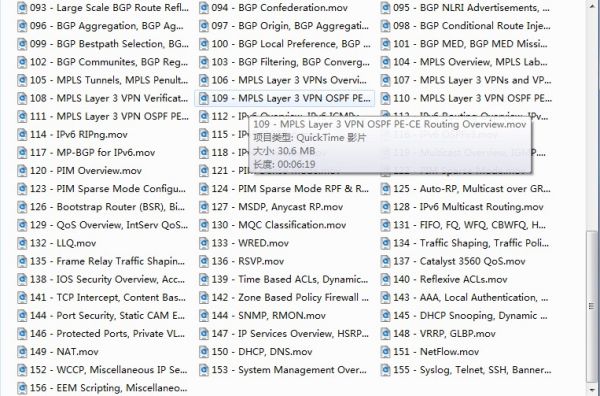Select file 144 - Port Security, Static CAM
The image size is (600, 396).
click(101, 316)
